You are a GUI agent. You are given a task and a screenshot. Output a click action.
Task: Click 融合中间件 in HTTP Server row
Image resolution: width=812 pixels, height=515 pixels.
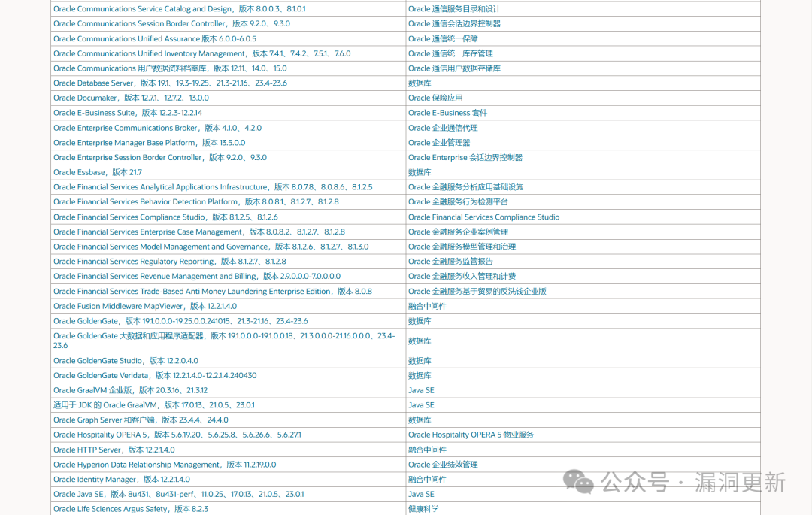pyautogui.click(x=427, y=450)
